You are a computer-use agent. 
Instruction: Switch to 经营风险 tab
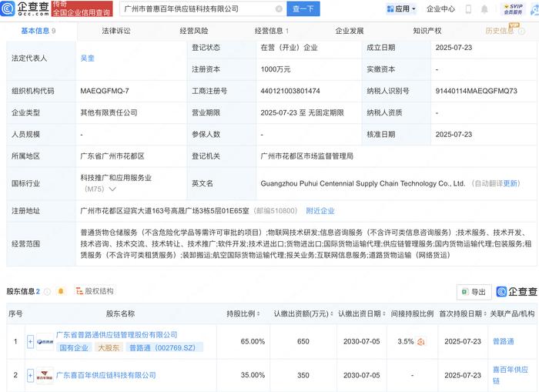[x=194, y=31]
